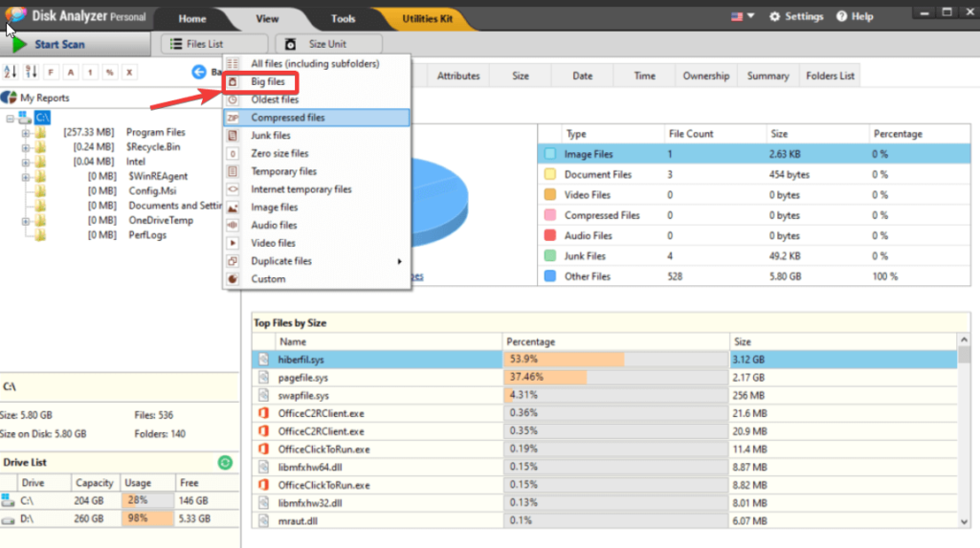This screenshot has height=548, width=980.
Task: Expand the OneDriveTemp folder
Action: pos(26,221)
